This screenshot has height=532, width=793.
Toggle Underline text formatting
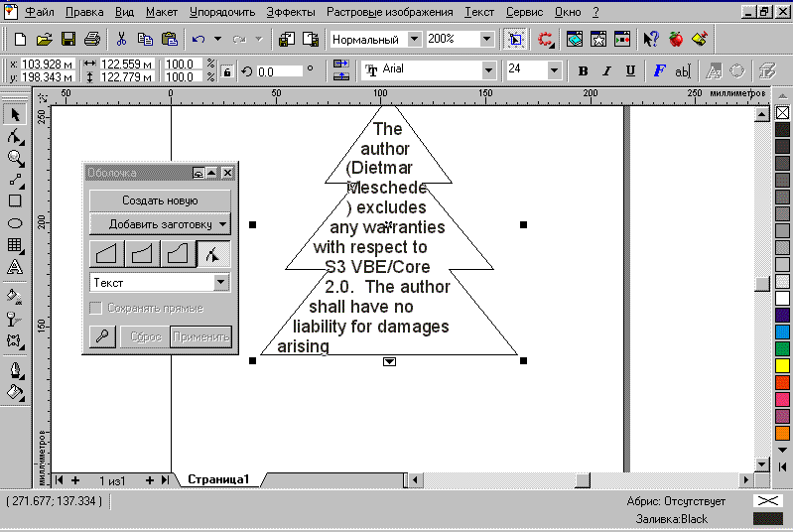pyautogui.click(x=631, y=71)
